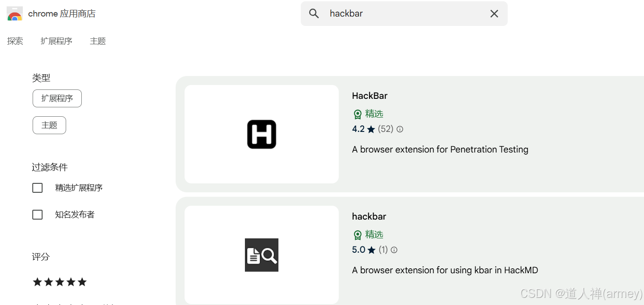Switch to the 扩展程序 tab
The image size is (644, 305).
[x=56, y=41]
